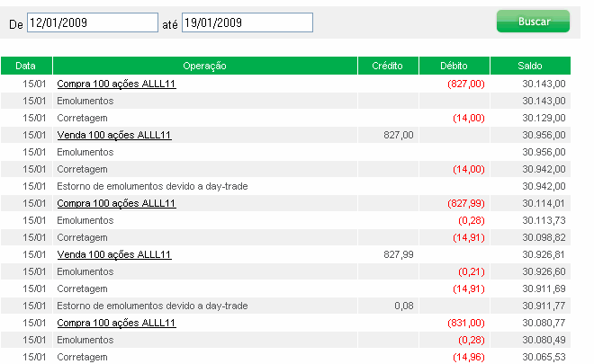Select Estorno de emolumentos row crediting 0,08

[x=285, y=306]
